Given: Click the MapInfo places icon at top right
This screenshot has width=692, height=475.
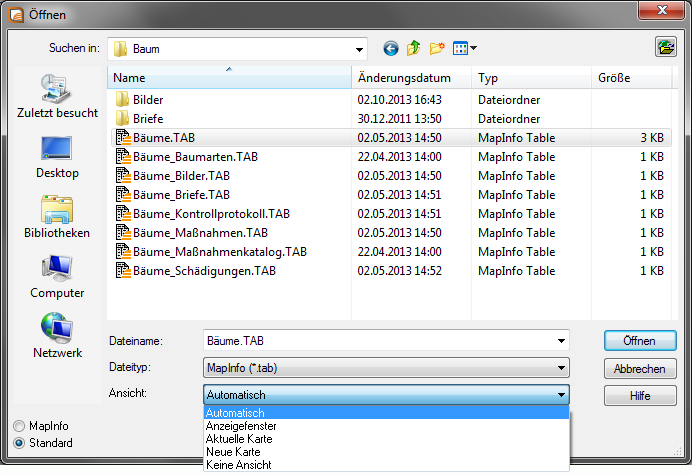Looking at the screenshot, I should tap(666, 46).
